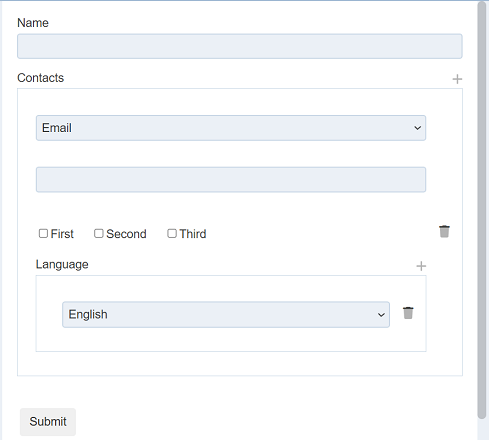Click the Language section label
This screenshot has width=489, height=440.
(62, 265)
